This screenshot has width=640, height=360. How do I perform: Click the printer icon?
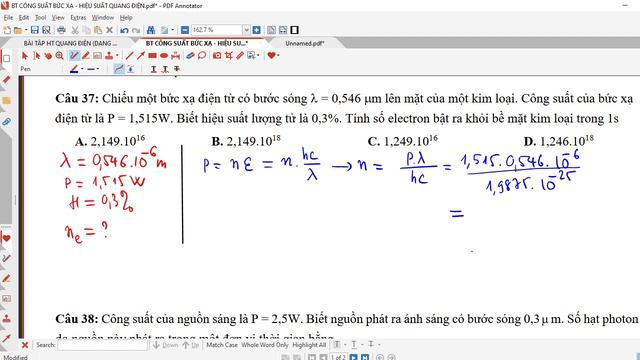coord(61,30)
